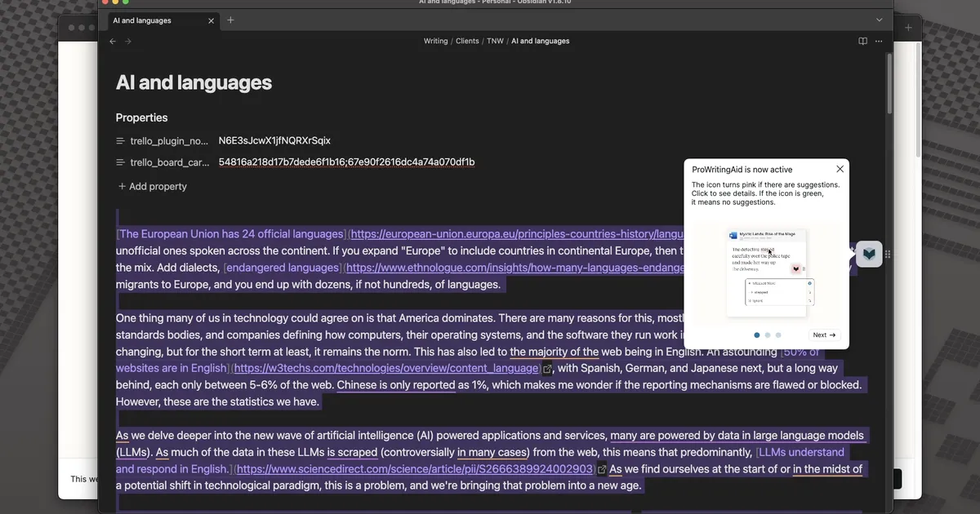Click the ProWritingAid is now active heading
Image resolution: width=980 pixels, height=514 pixels.
tap(742, 170)
